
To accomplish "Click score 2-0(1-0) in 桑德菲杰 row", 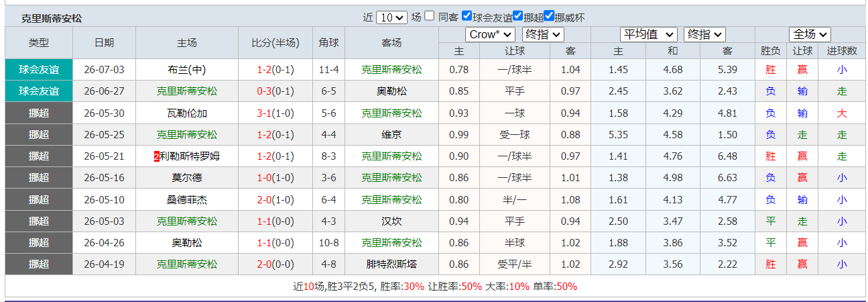I will (275, 199).
